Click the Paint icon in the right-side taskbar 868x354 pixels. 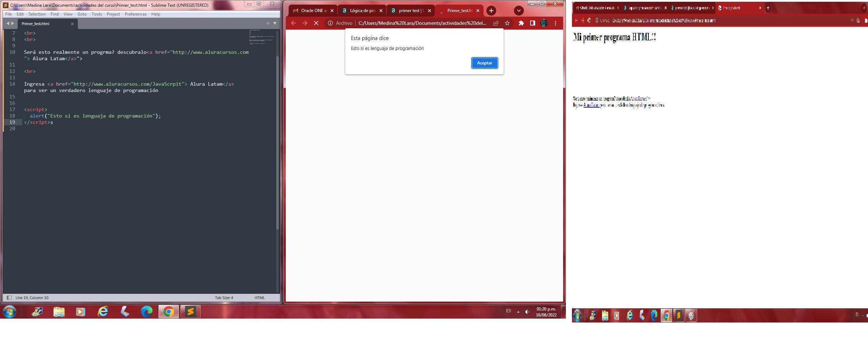[x=691, y=315]
